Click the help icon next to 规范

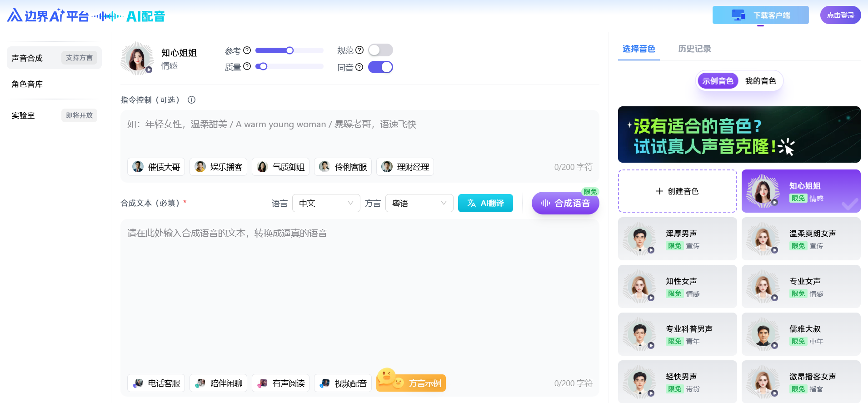(359, 50)
